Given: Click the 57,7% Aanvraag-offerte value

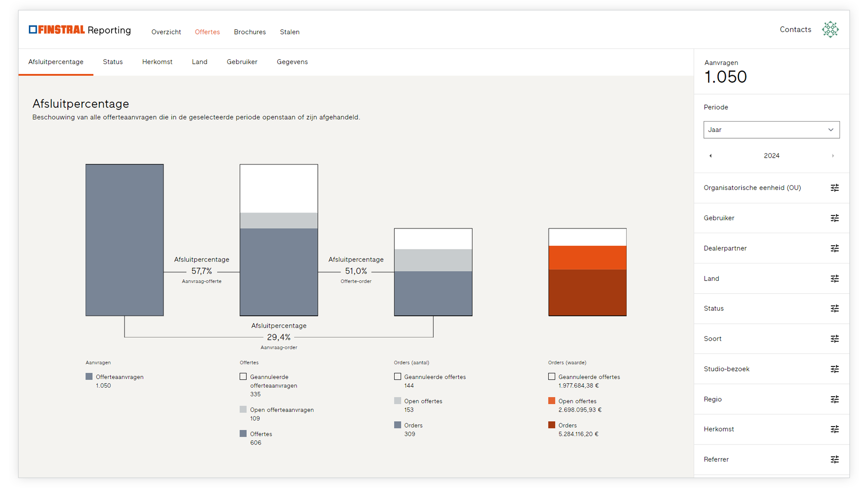Looking at the screenshot, I should pyautogui.click(x=202, y=271).
